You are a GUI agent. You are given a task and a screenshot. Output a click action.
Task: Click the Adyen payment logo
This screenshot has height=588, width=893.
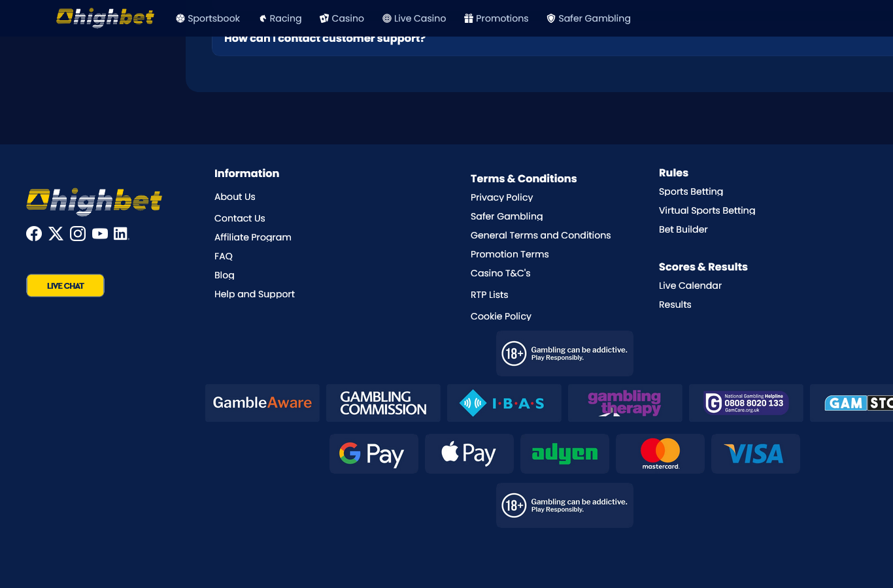click(x=565, y=454)
